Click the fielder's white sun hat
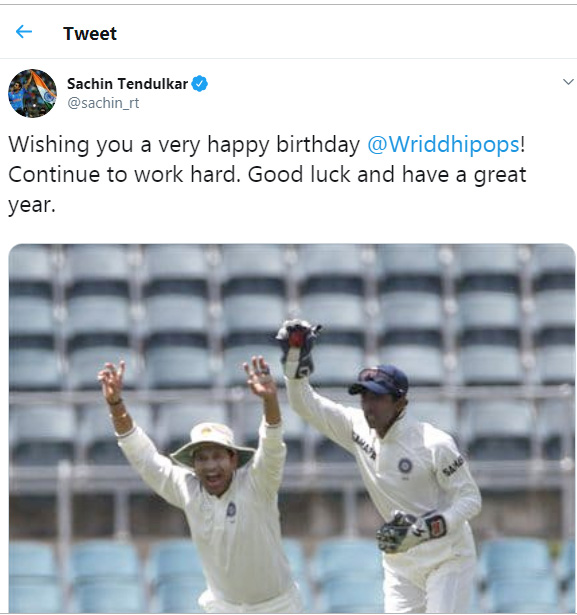 pos(212,444)
